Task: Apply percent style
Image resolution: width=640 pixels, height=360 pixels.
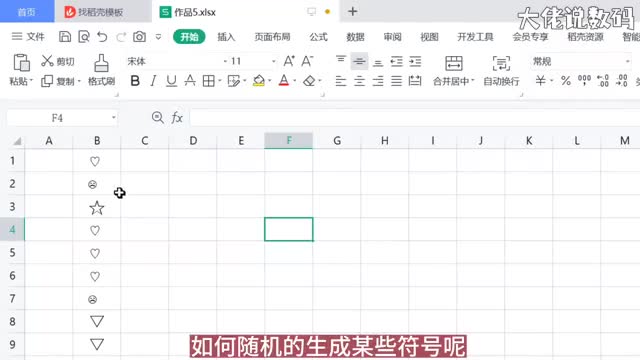Action: [566, 81]
